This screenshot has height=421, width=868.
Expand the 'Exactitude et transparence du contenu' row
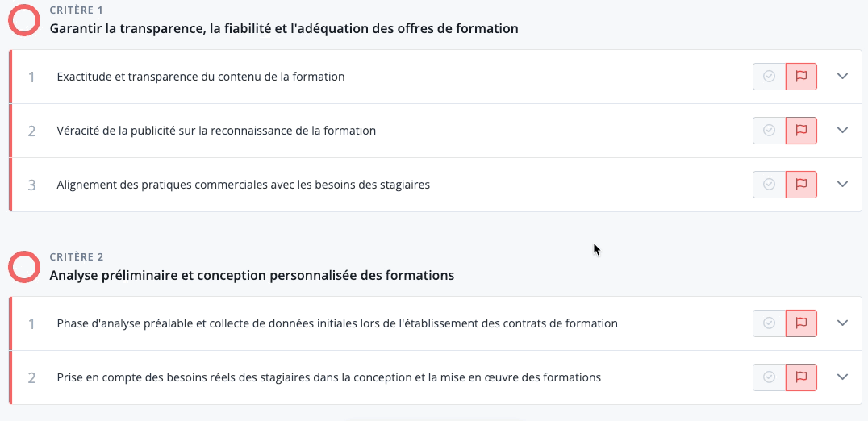843,77
